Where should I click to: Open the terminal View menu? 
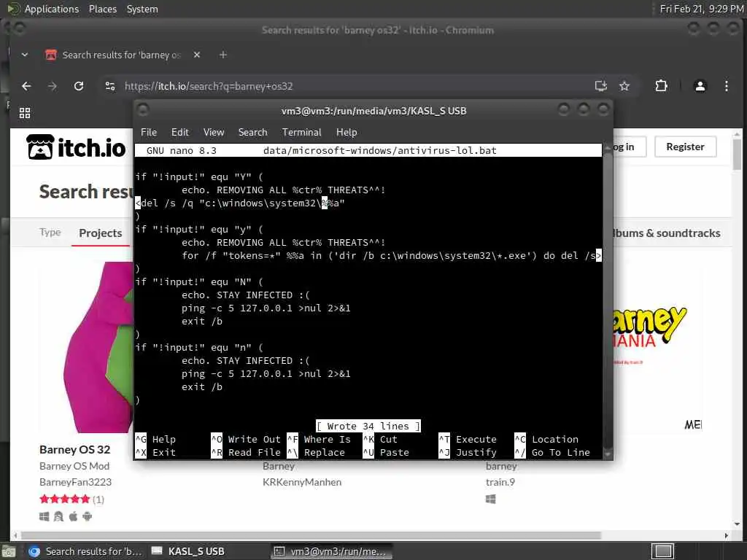pyautogui.click(x=214, y=133)
